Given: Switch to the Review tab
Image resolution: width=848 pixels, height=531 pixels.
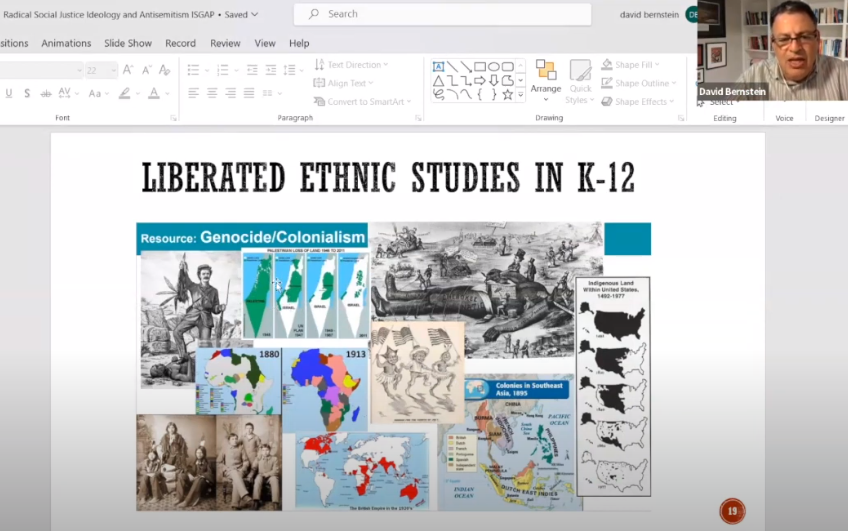Looking at the screenshot, I should tap(225, 43).
